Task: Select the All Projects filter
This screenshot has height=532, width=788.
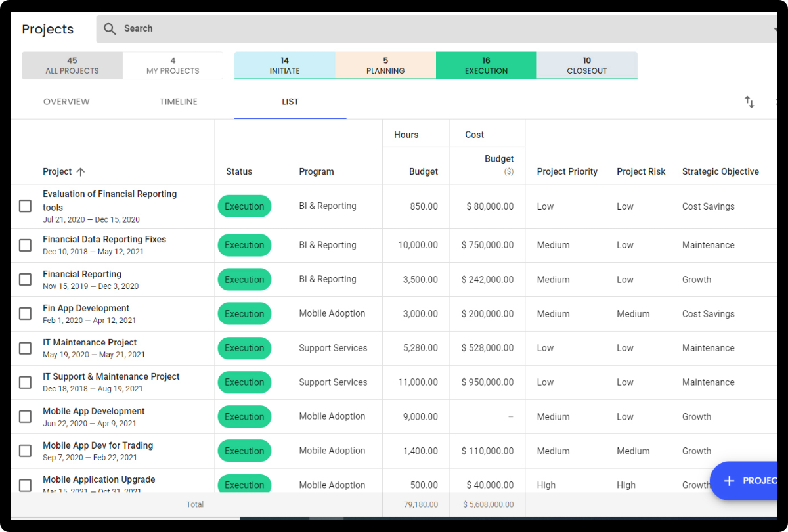Action: [x=72, y=66]
